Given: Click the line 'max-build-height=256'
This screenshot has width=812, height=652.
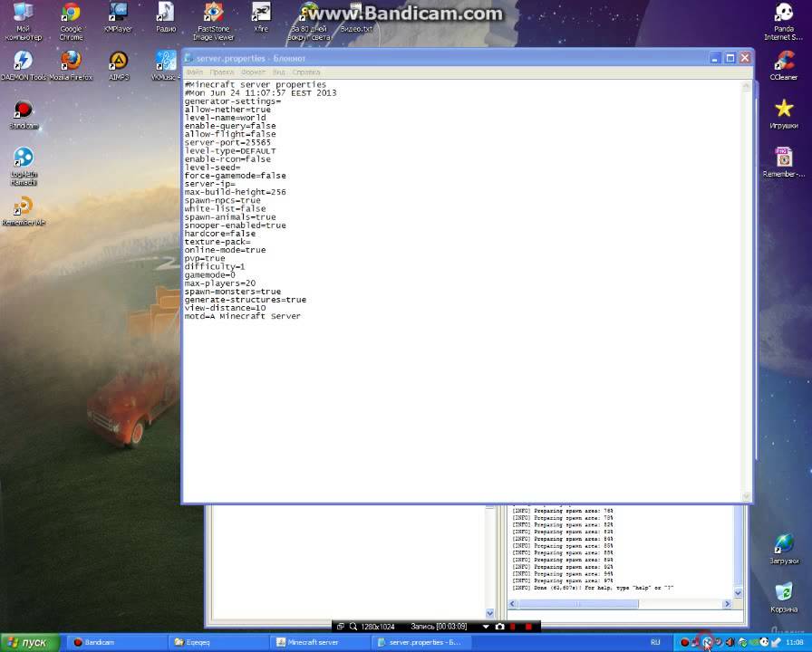Looking at the screenshot, I should (x=235, y=192).
